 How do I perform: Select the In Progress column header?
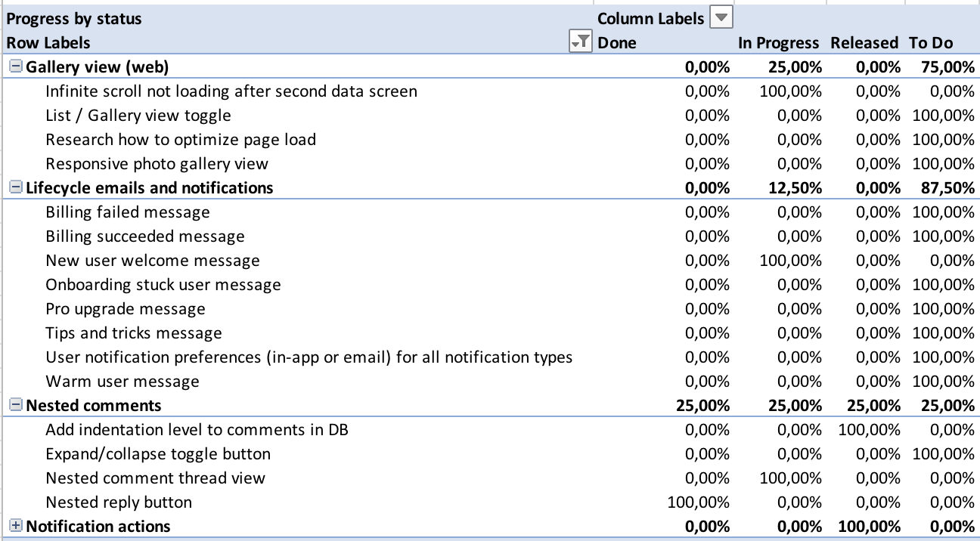(x=778, y=43)
